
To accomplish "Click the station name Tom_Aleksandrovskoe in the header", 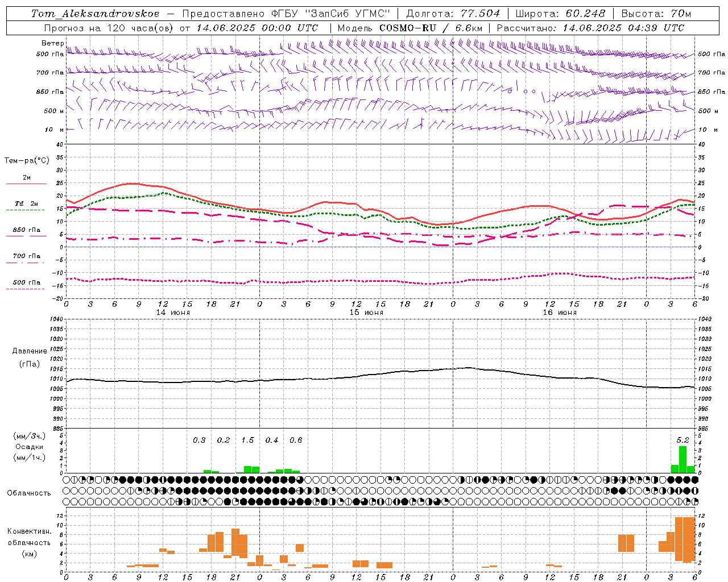I will coord(96,14).
